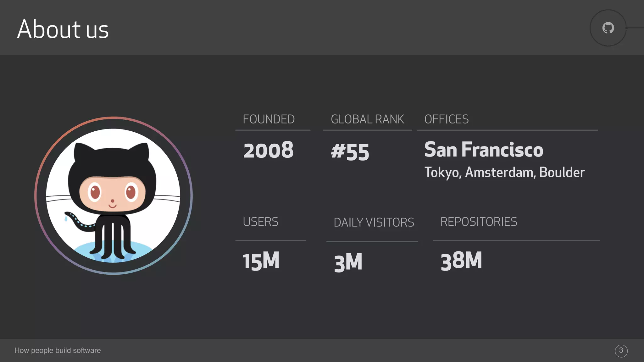Image resolution: width=644 pixels, height=362 pixels.
Task: Select the 15M users figure
Action: tap(261, 261)
